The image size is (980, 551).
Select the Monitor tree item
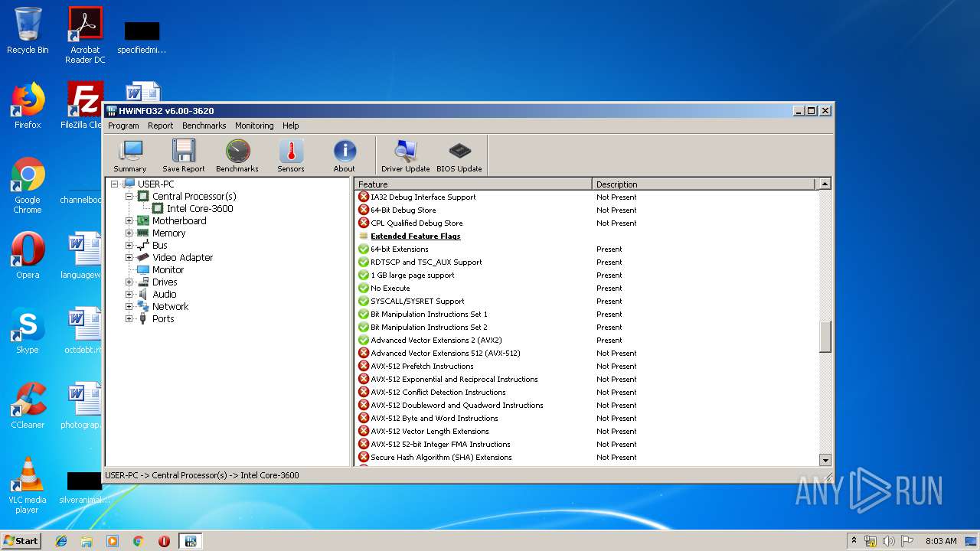(x=168, y=269)
